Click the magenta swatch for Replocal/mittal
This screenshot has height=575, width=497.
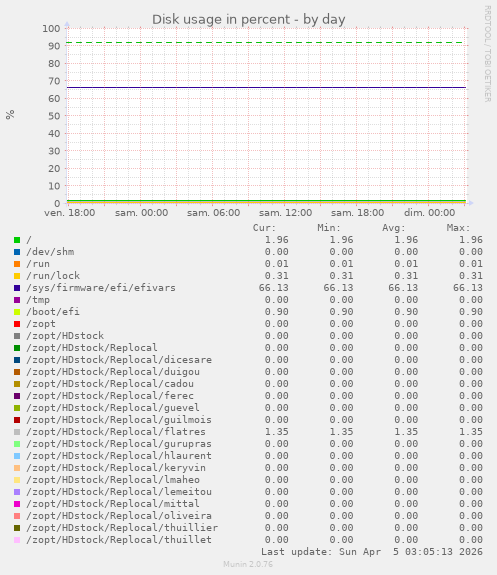(17, 504)
